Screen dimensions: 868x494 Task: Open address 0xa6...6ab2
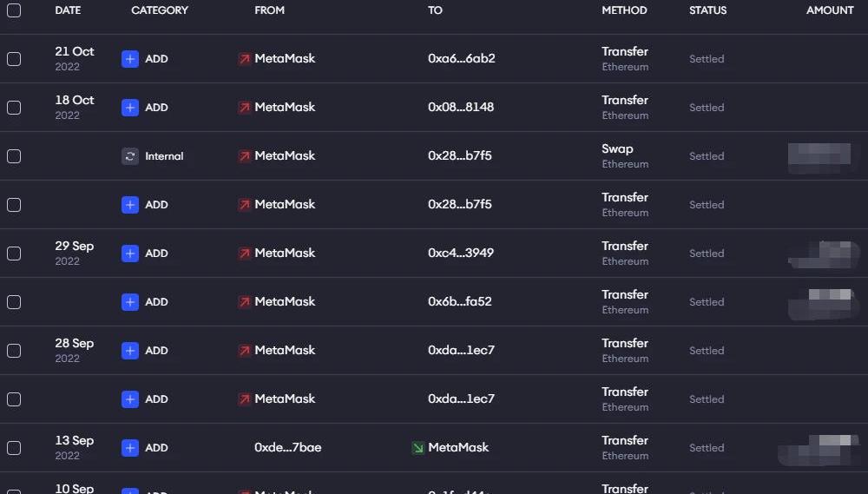(461, 58)
